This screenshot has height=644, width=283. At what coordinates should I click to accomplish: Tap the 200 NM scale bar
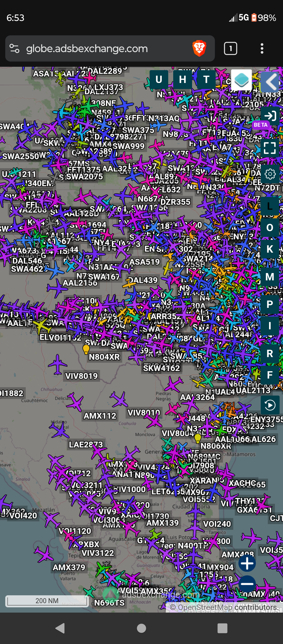(47, 601)
